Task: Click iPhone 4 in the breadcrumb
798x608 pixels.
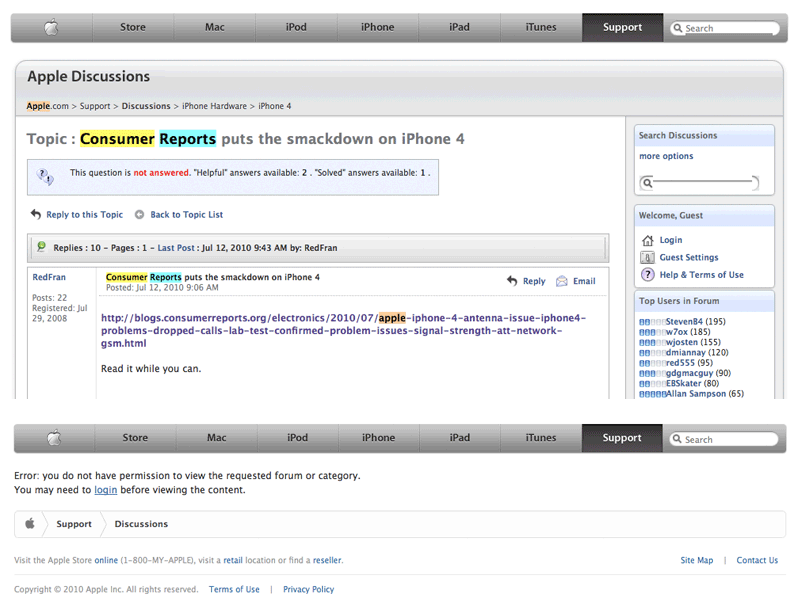Action: (x=275, y=106)
